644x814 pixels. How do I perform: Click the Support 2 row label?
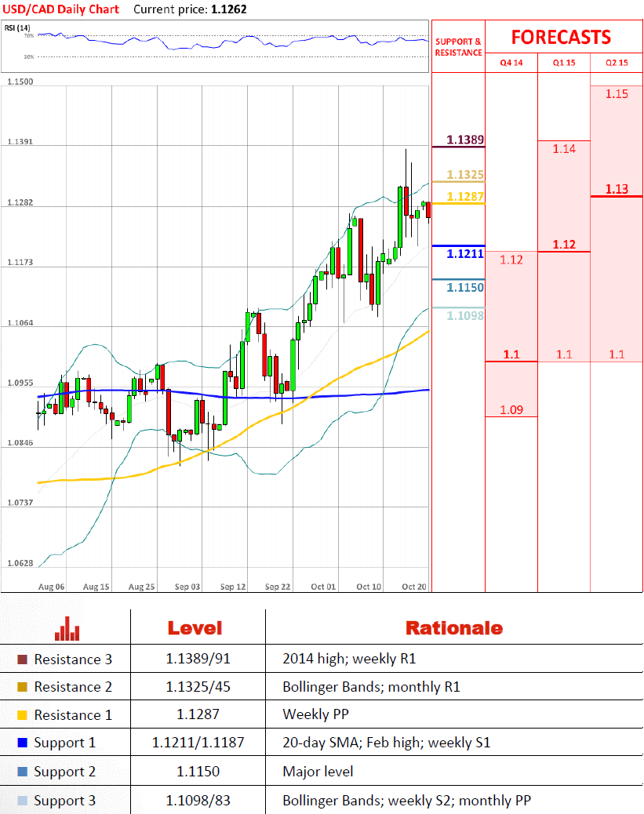point(65,772)
